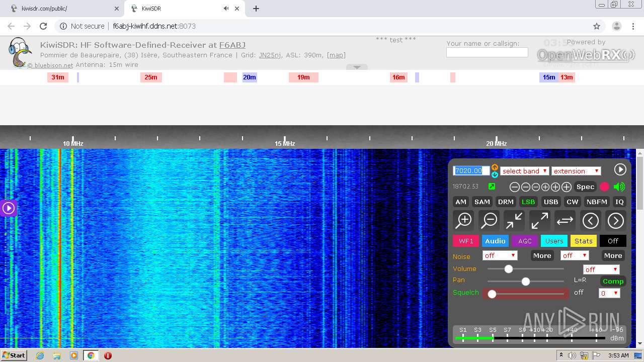This screenshot has width=644, height=362.
Task: Click the orange frequency step-up arrow
Action: [495, 167]
